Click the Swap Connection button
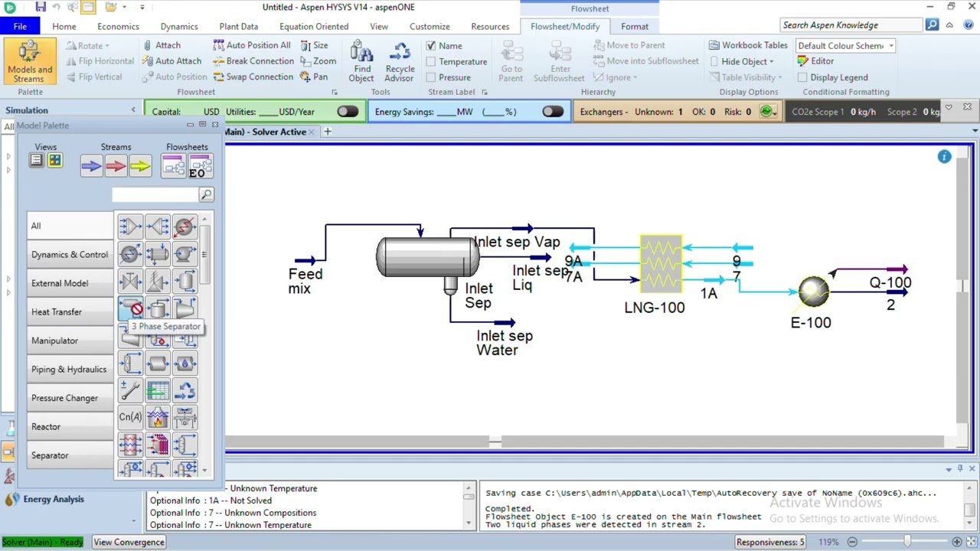The width and height of the screenshot is (980, 551). [x=253, y=77]
